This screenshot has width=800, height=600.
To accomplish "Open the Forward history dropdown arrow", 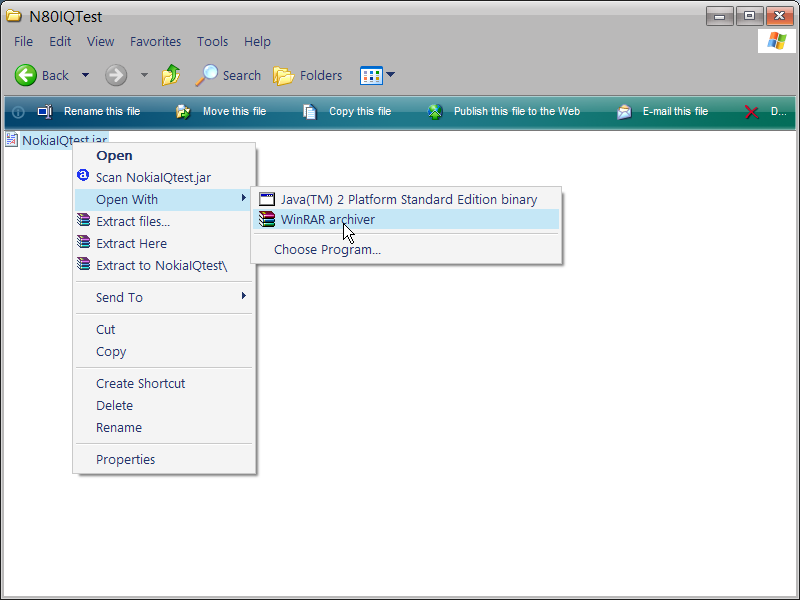I will (144, 76).
